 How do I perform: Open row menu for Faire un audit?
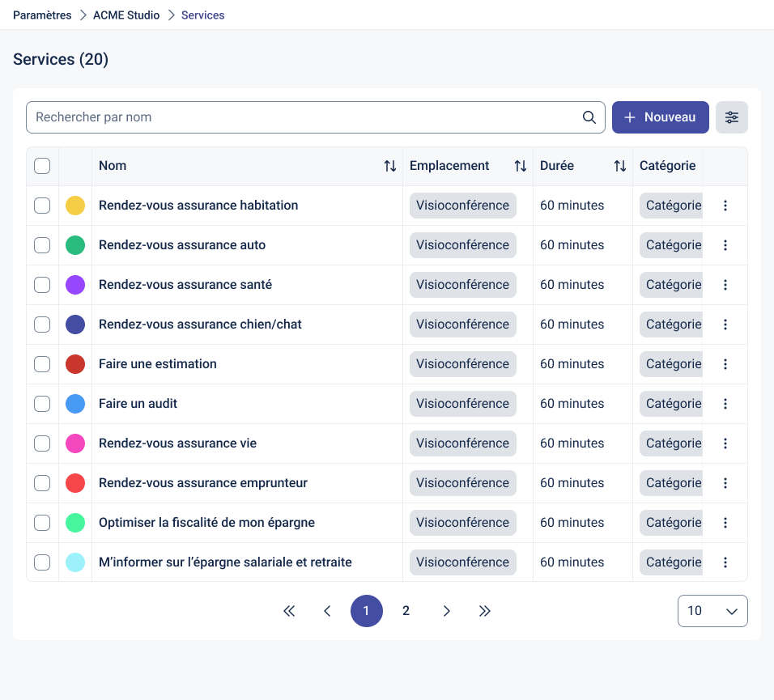coord(725,404)
